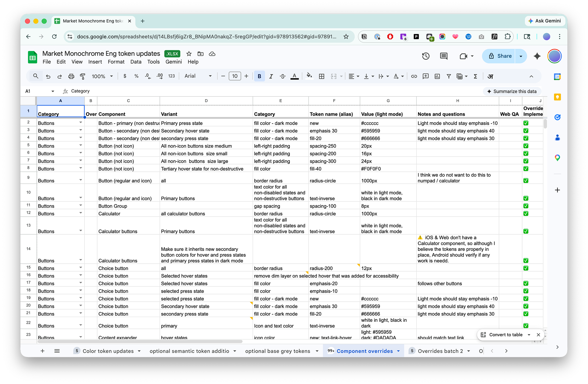Insert a comment on the selection
Viewport: 588px width, 384px height.
pos(426,76)
